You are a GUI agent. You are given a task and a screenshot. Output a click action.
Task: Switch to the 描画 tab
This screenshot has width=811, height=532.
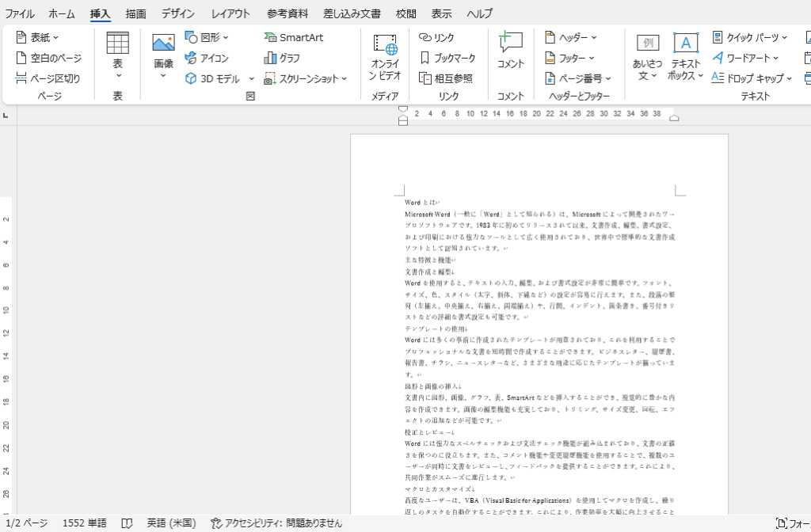point(135,14)
